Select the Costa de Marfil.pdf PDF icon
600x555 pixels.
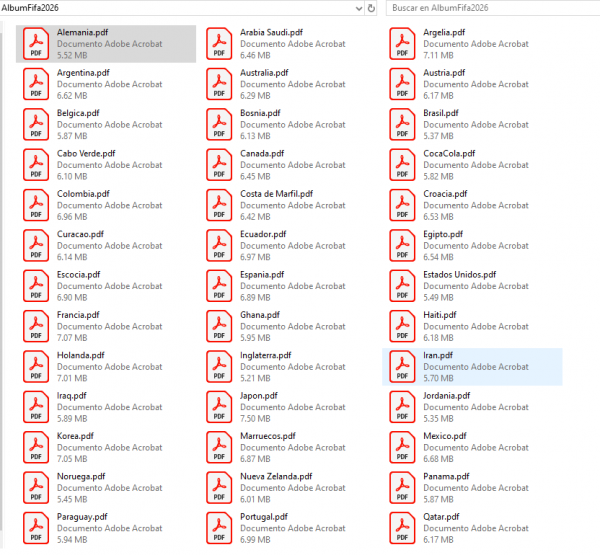click(219, 205)
